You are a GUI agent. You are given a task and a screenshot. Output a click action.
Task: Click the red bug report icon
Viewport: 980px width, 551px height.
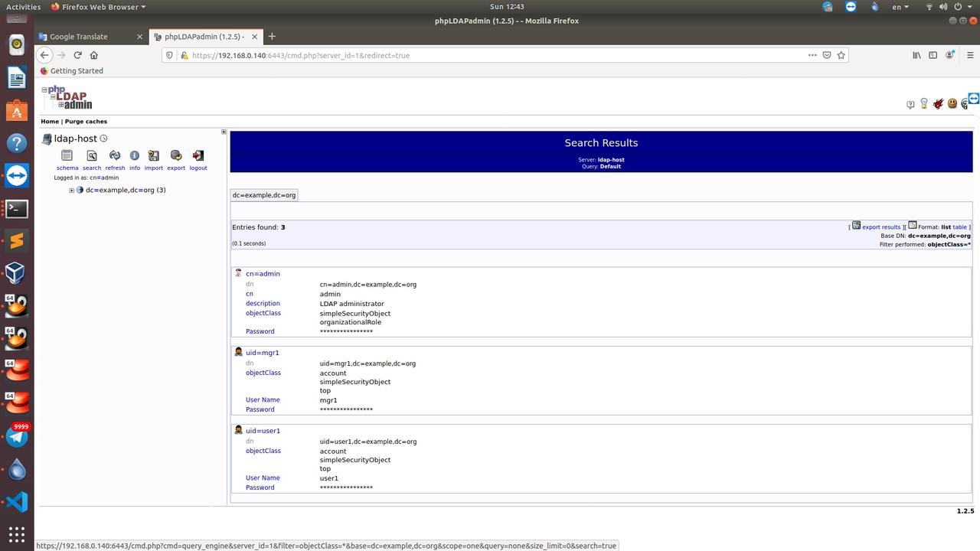click(938, 104)
